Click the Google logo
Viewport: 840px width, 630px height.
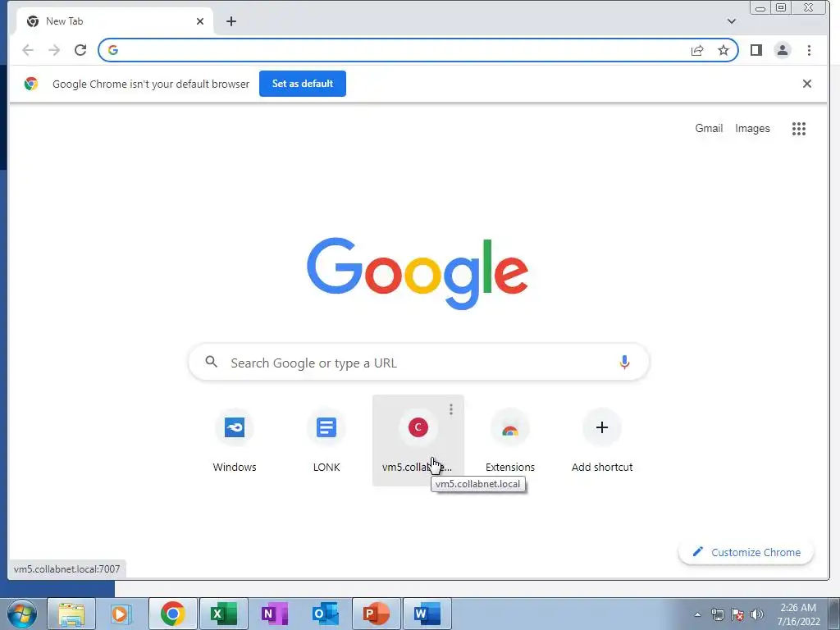coord(418,273)
